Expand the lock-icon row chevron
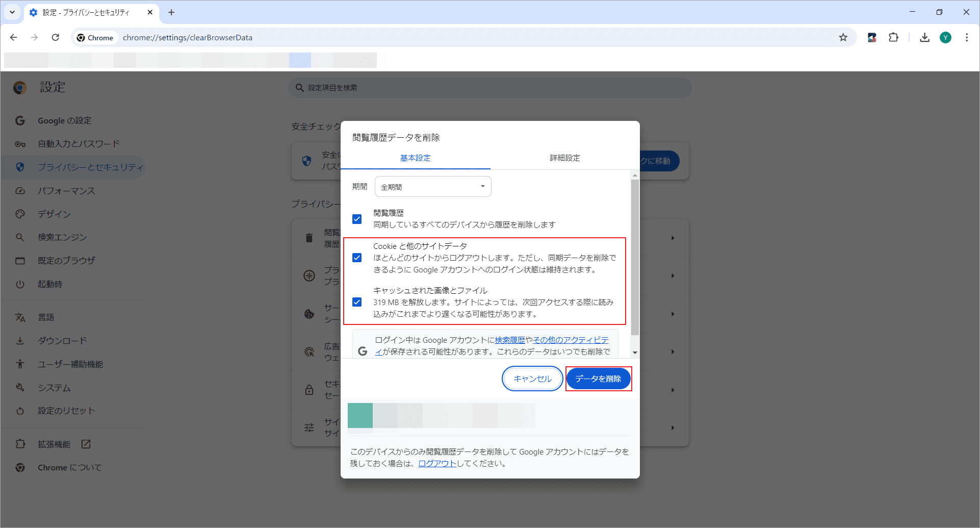This screenshot has height=528, width=980. point(673,390)
